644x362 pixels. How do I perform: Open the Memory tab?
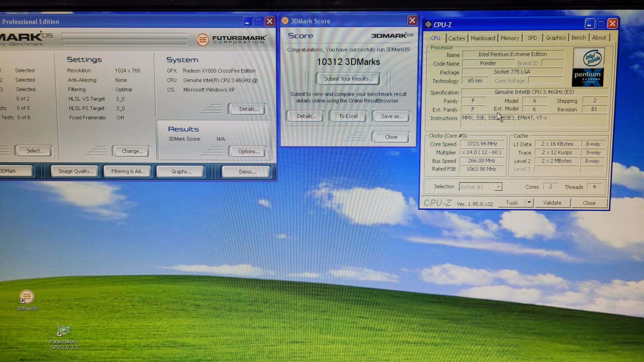pyautogui.click(x=510, y=38)
